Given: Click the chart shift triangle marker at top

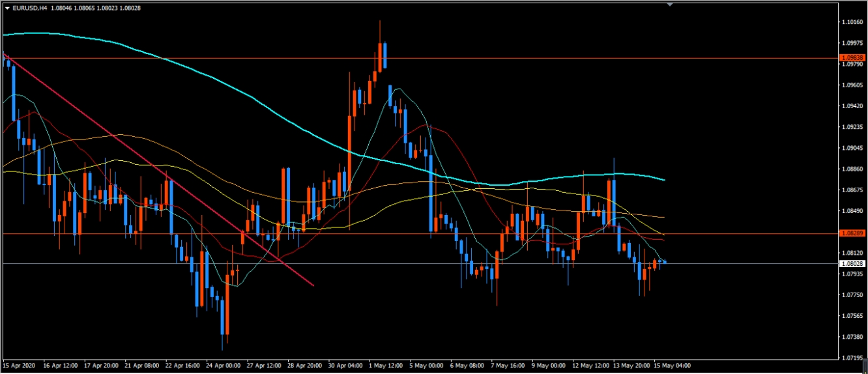Looking at the screenshot, I should (x=671, y=4).
